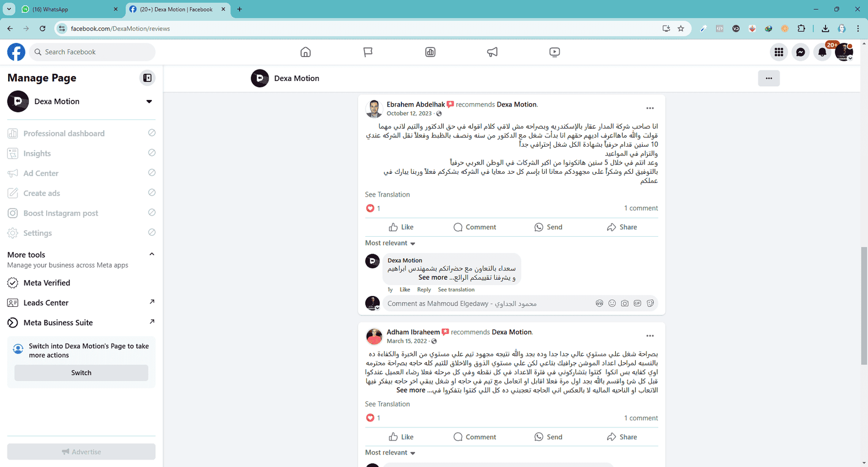Collapse the Manage Page sidebar panel icon

pyautogui.click(x=147, y=78)
